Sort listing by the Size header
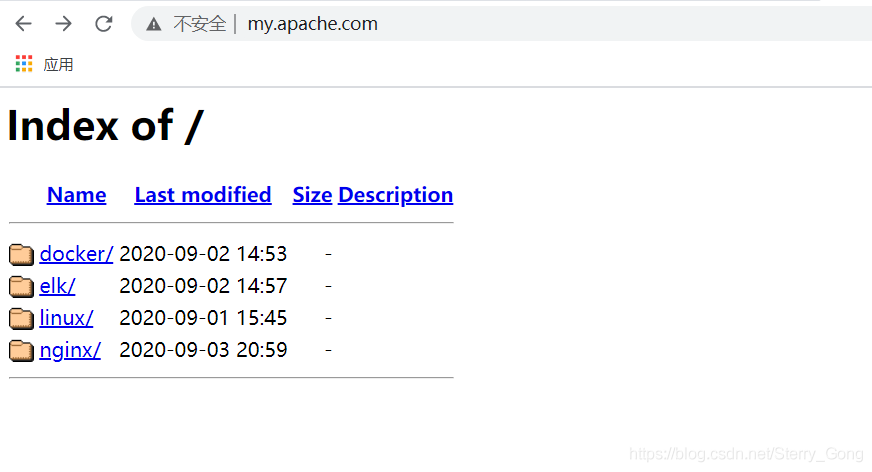Image resolution: width=872 pixels, height=472 pixels. (312, 195)
